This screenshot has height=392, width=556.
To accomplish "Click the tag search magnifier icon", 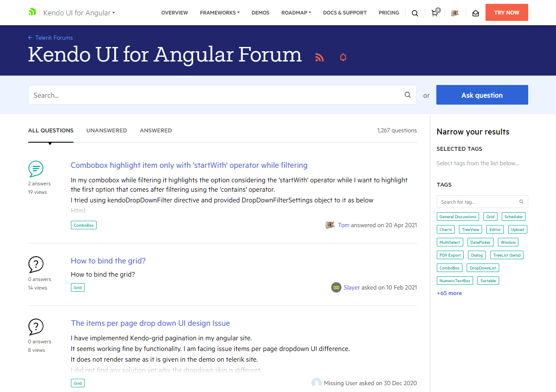I will pyautogui.click(x=521, y=202).
